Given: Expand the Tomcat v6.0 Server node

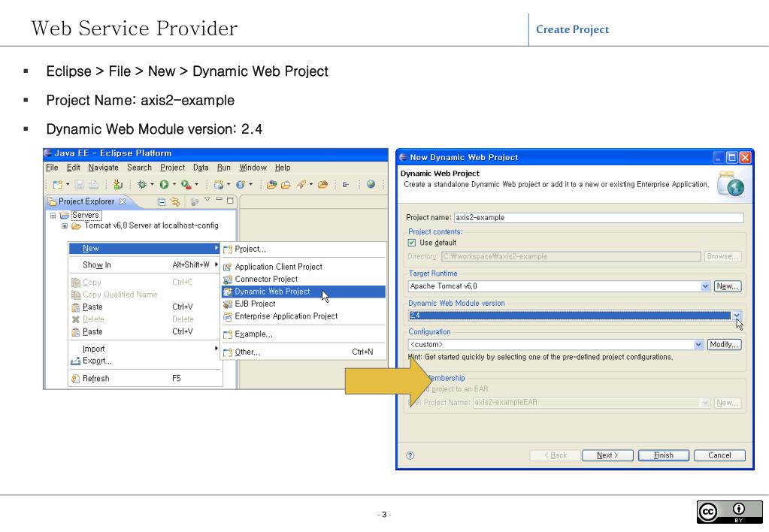Looking at the screenshot, I should pyautogui.click(x=64, y=226).
